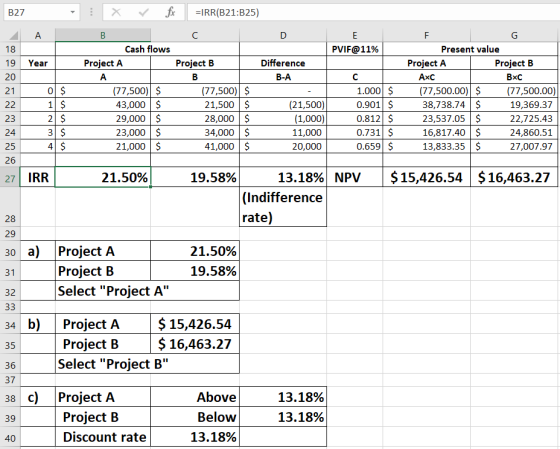Click the 'A×C' cell in row 20
This screenshot has width=560, height=449.
[426, 77]
